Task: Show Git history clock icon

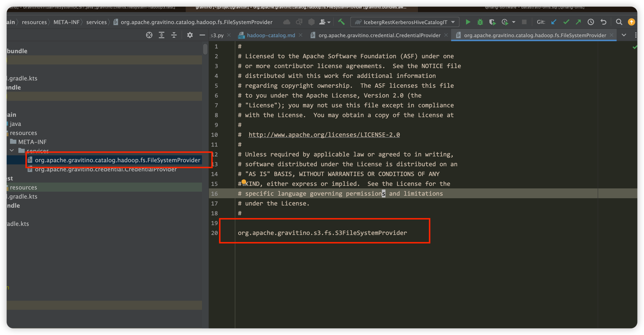Action: [591, 22]
